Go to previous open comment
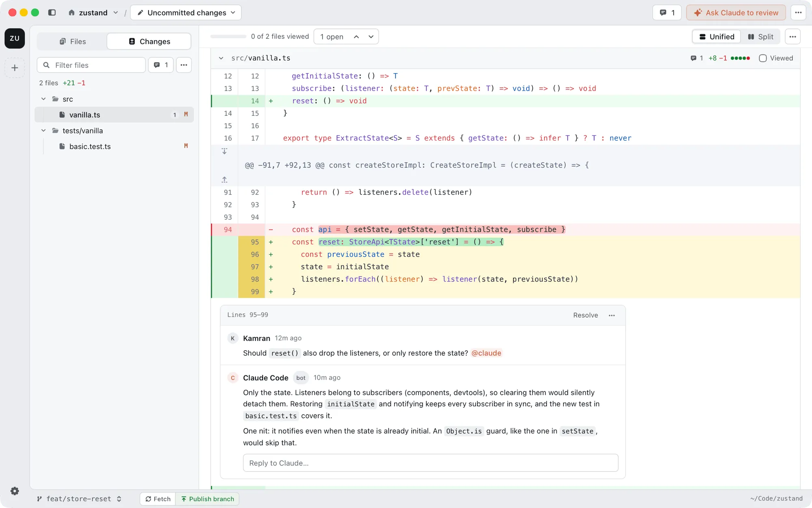812x508 pixels. 356,37
